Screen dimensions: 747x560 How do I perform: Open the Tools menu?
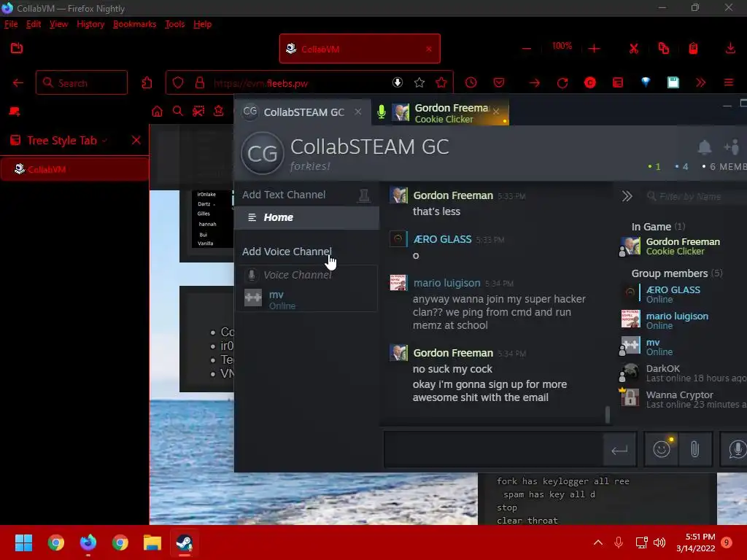click(x=174, y=24)
